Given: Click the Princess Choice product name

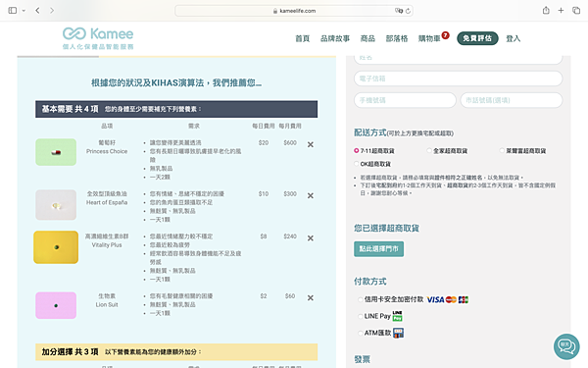Looking at the screenshot, I should (107, 151).
